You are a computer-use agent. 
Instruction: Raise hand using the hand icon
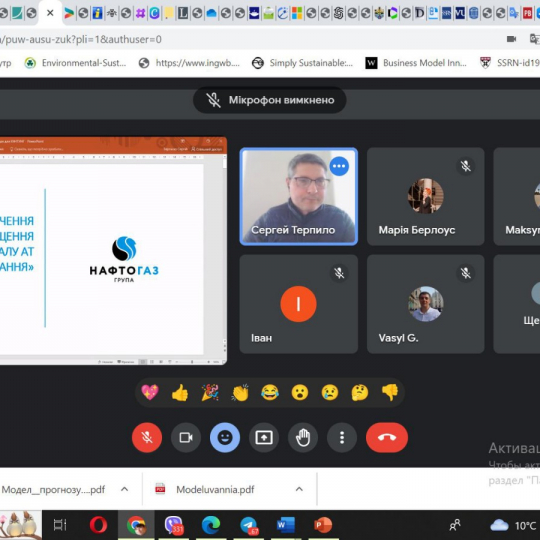click(x=303, y=437)
